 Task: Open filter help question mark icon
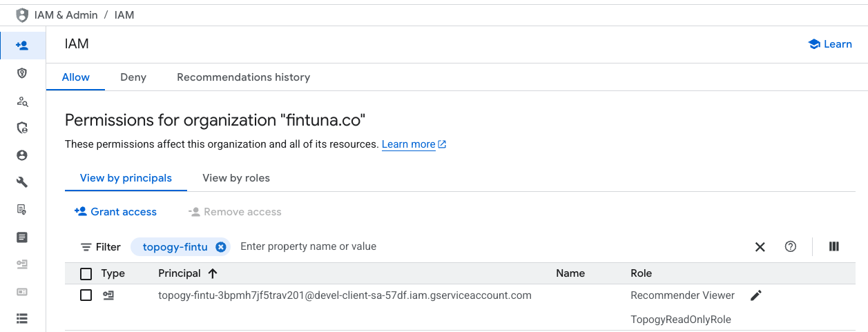[x=791, y=246]
